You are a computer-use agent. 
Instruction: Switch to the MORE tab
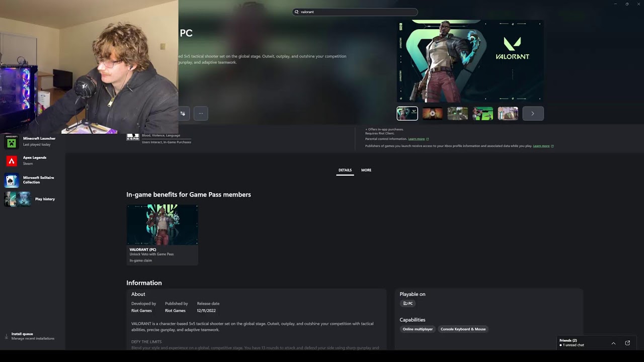pyautogui.click(x=366, y=170)
